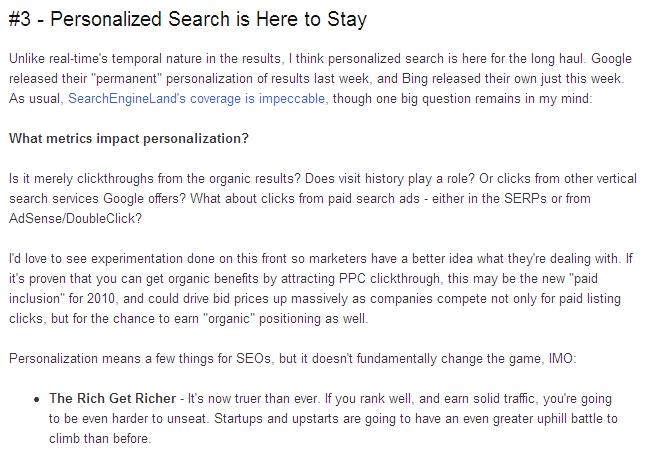Click the bold 'The Rich Get Richer' text
Image resolution: width=648 pixels, height=453 pixels.
tap(113, 398)
